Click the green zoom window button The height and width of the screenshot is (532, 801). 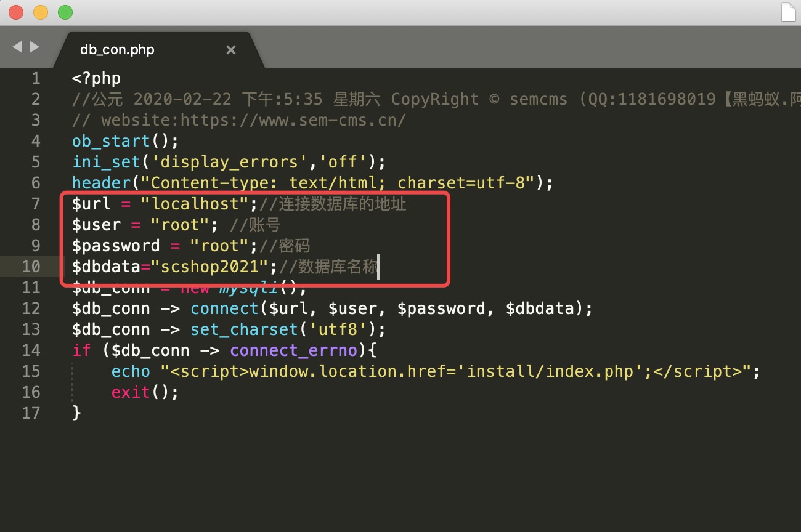pos(65,12)
